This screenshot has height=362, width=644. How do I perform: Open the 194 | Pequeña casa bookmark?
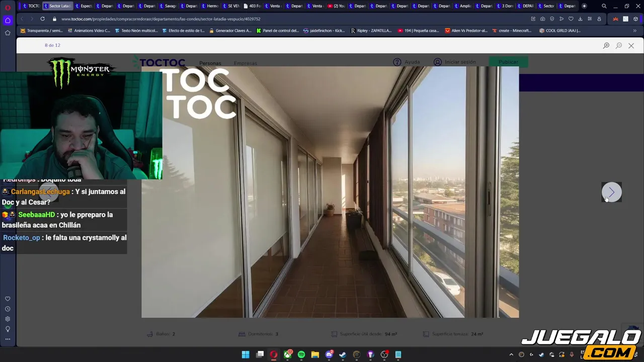pos(419,31)
